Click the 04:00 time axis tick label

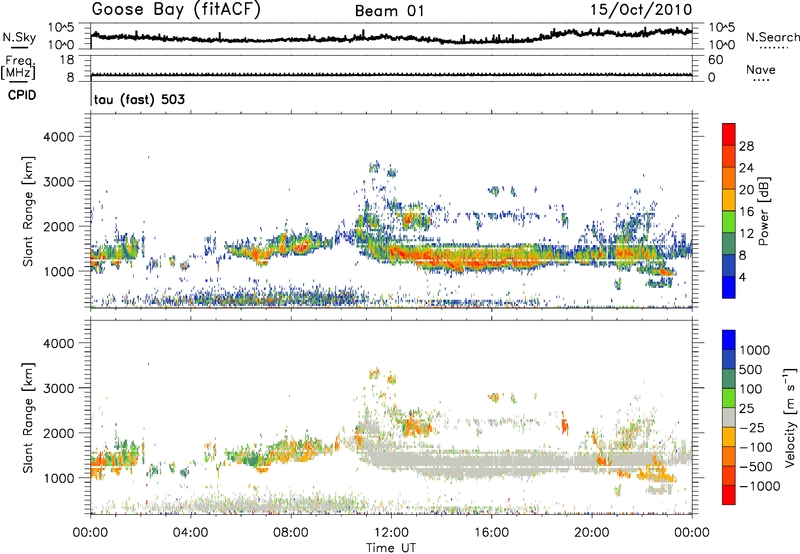pyautogui.click(x=190, y=533)
